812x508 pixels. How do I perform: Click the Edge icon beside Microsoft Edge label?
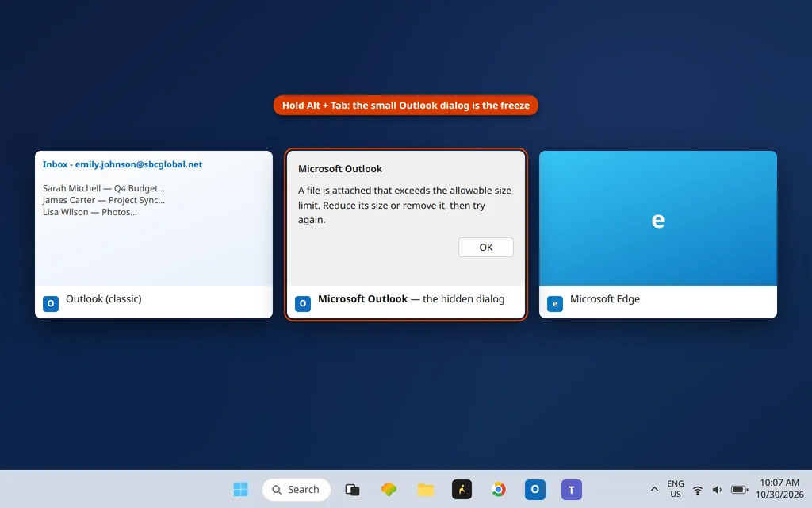pos(555,303)
